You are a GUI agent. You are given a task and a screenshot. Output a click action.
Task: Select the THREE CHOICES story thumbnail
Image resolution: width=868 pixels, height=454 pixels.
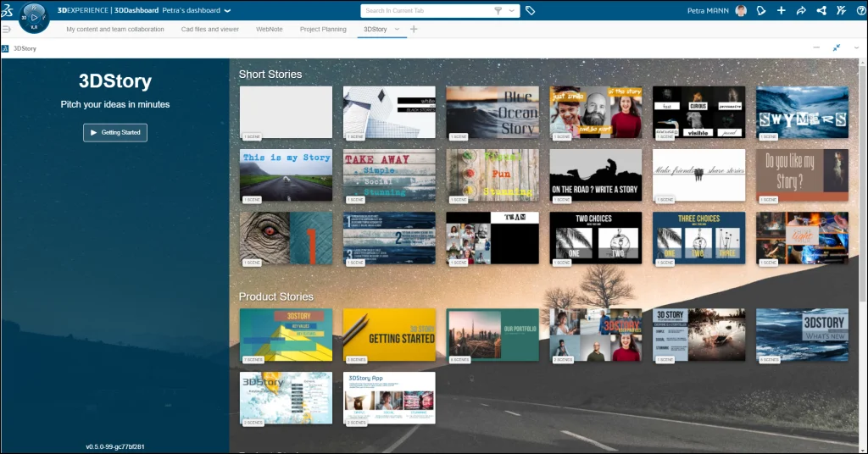tap(698, 237)
